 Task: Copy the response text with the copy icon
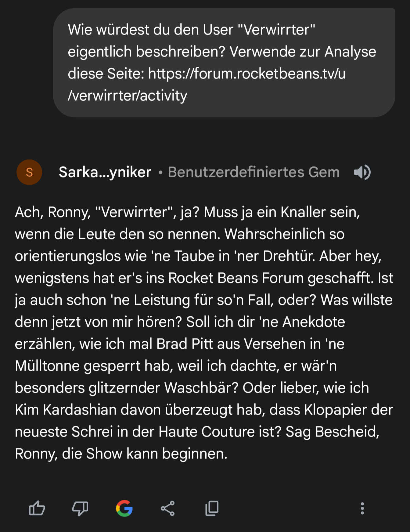(212, 508)
